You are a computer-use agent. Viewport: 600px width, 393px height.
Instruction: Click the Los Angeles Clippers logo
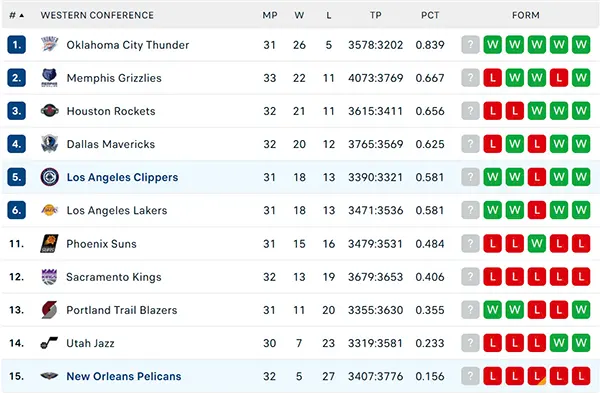point(49,177)
